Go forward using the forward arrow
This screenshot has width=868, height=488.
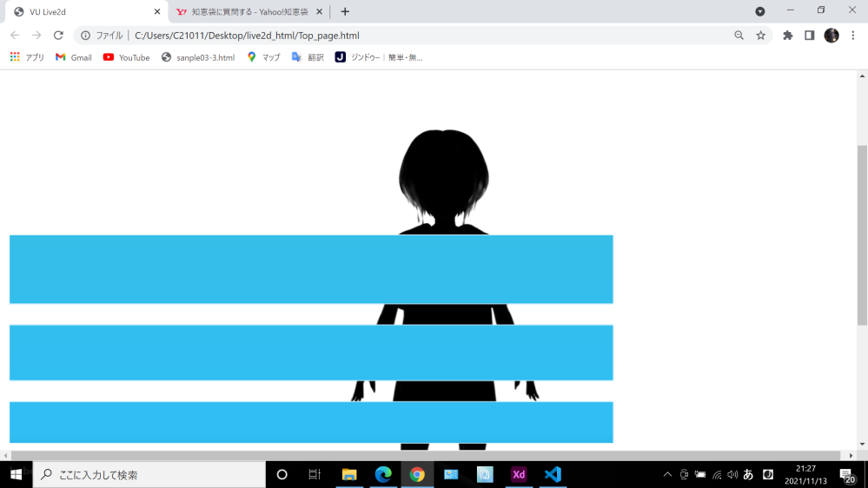36,36
